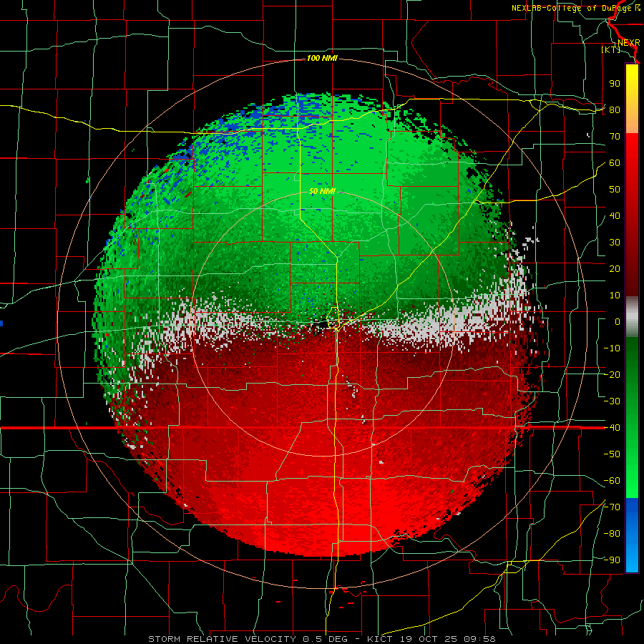Pick the -40 label on velocity scale
Screen dimensions: 644x644
point(612,428)
